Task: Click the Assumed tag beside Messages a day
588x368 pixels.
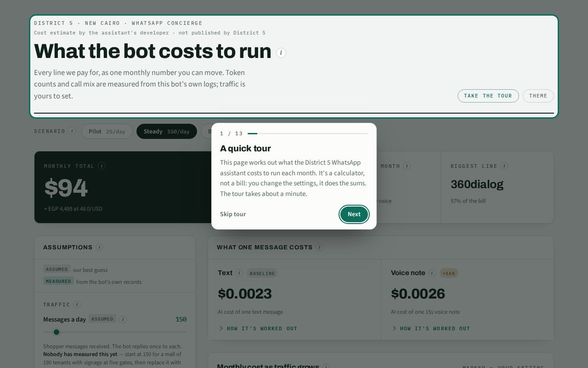Action: point(102,319)
